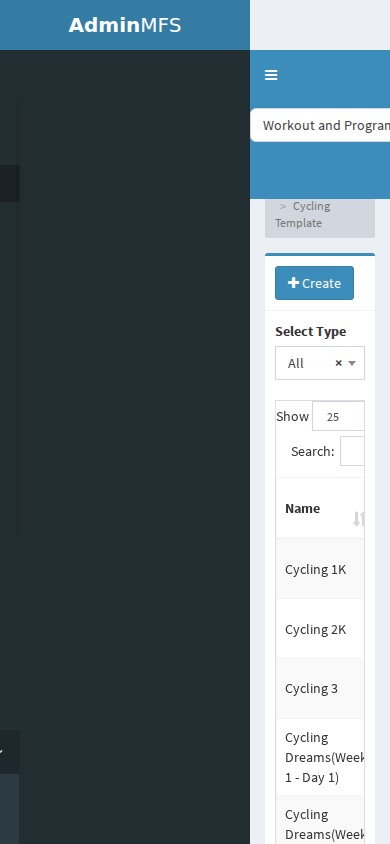Viewport: 390px width, 844px height.
Task: Toggle the hamburger sidebar menu icon
Action: 271,75
